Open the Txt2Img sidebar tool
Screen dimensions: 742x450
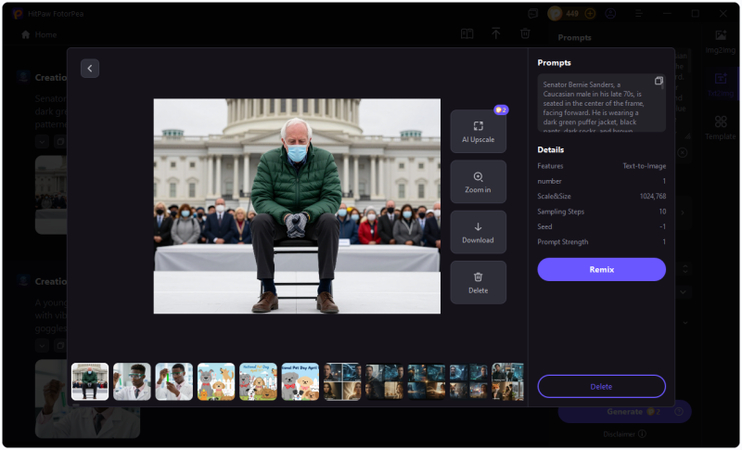[721, 85]
